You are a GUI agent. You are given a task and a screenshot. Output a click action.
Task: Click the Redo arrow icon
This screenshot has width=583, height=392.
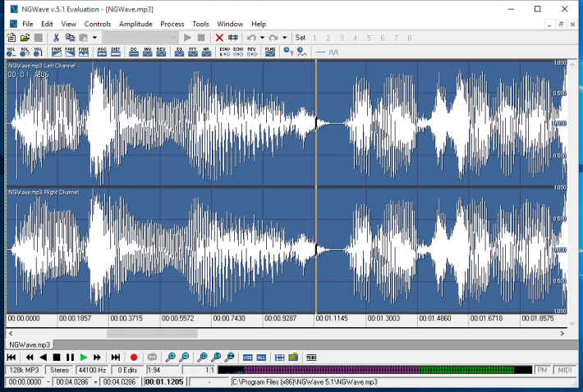[273, 38]
